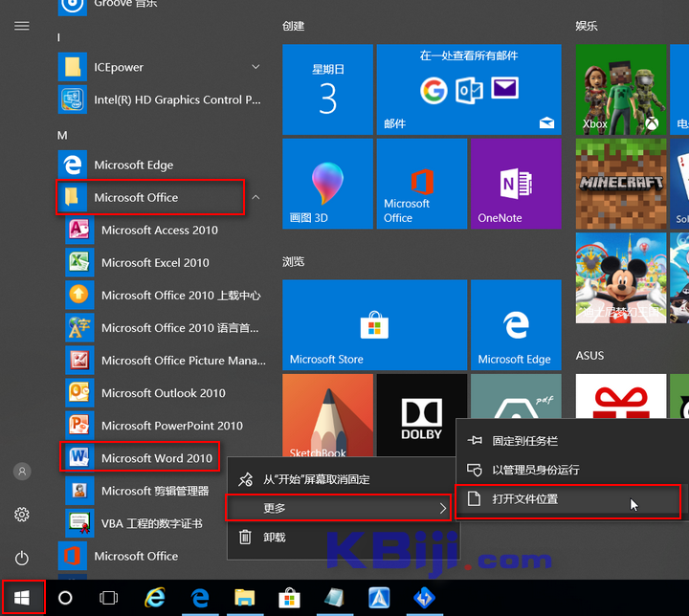Open Cortana circle on taskbar

coord(65,598)
